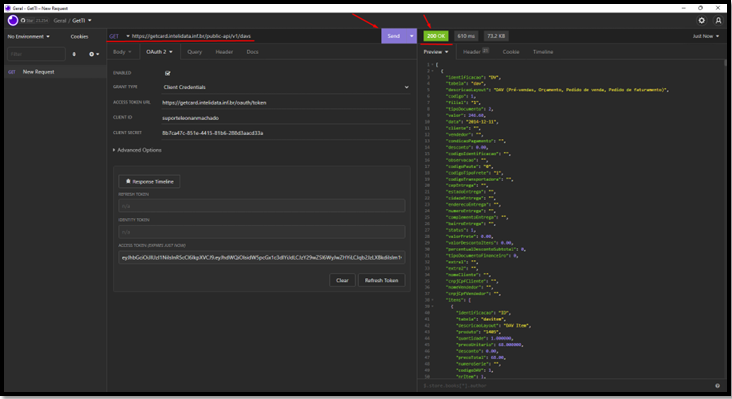Click the Send button
The height and width of the screenshot is (399, 732).
click(x=394, y=36)
